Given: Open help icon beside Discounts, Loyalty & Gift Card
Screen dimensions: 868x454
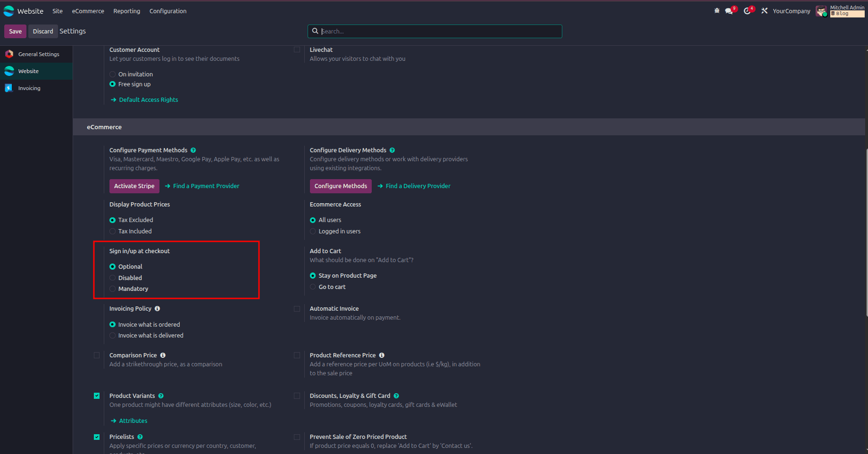Looking at the screenshot, I should tap(396, 396).
